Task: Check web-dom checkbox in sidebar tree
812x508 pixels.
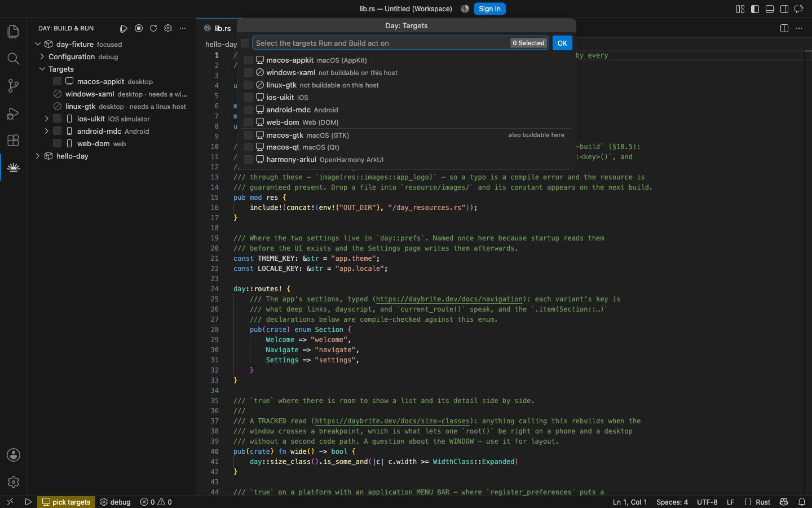Action: coord(58,144)
